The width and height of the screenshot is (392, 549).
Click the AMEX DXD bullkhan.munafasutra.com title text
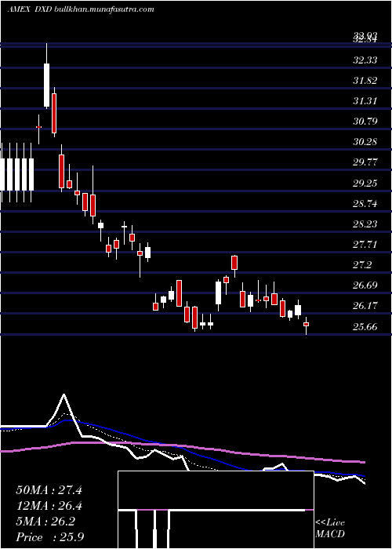pyautogui.click(x=81, y=9)
